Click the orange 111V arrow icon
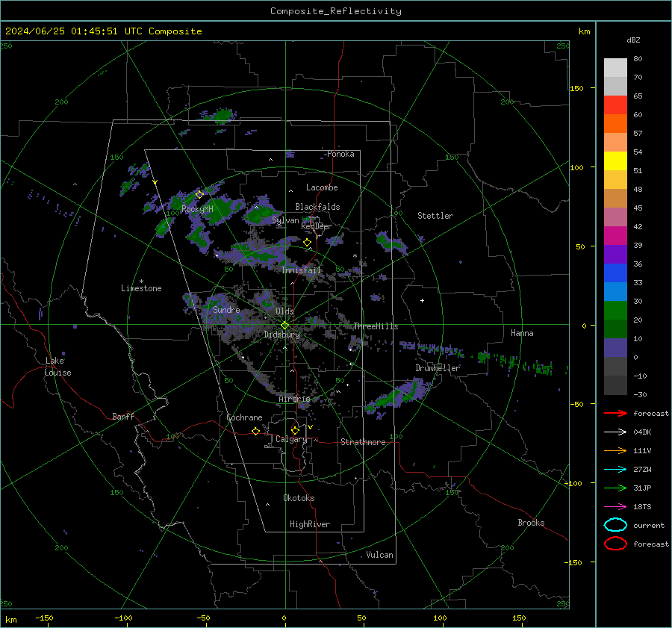Image resolution: width=672 pixels, height=628 pixels. (615, 450)
